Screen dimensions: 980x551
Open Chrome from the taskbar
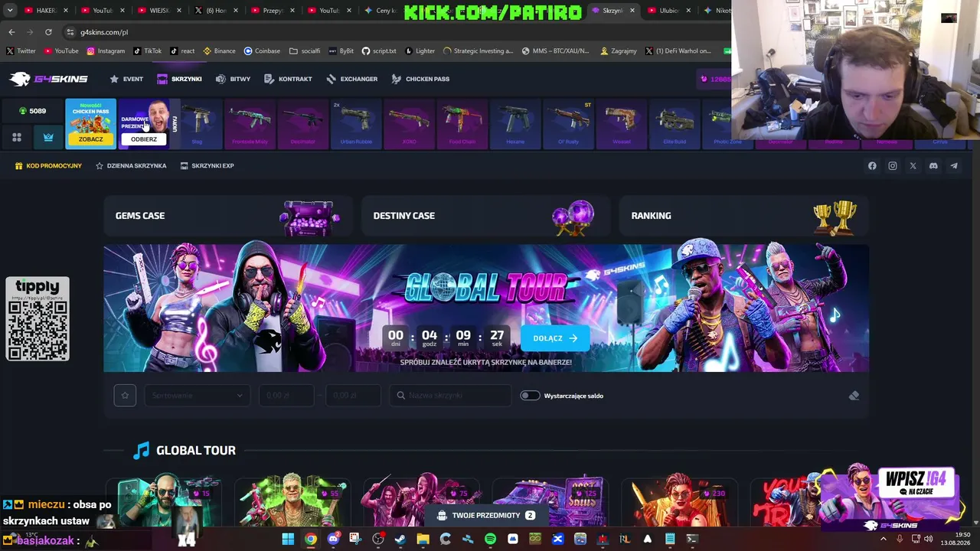[310, 539]
